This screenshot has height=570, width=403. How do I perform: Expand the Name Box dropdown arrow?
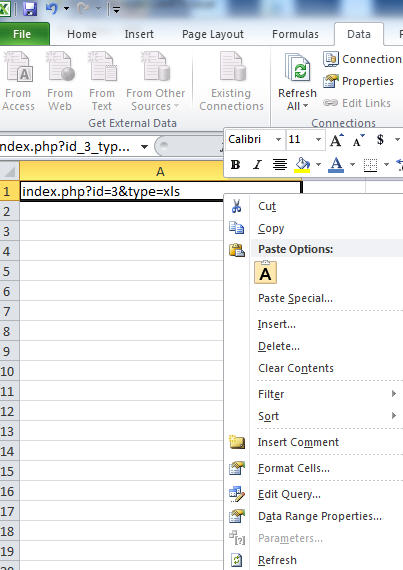pyautogui.click(x=144, y=147)
